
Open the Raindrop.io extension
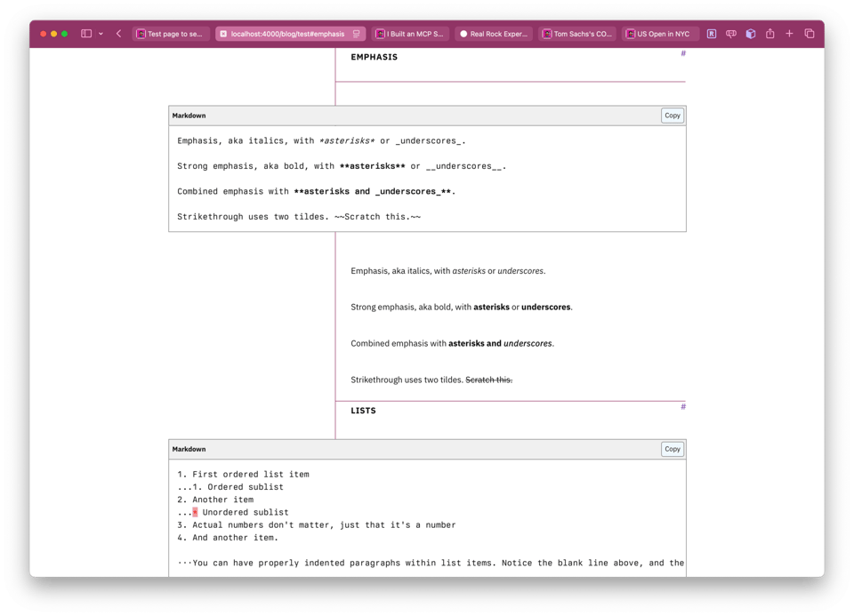tap(711, 33)
